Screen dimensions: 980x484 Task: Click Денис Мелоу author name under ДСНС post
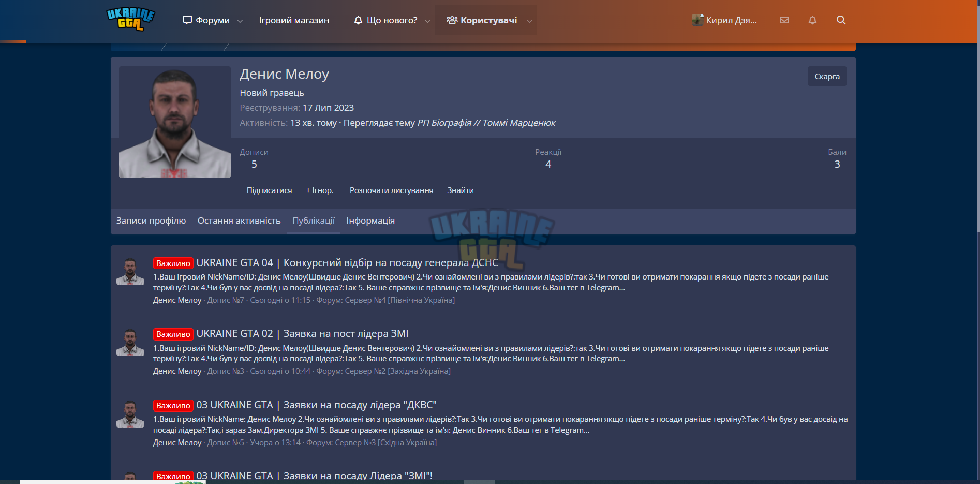point(177,300)
